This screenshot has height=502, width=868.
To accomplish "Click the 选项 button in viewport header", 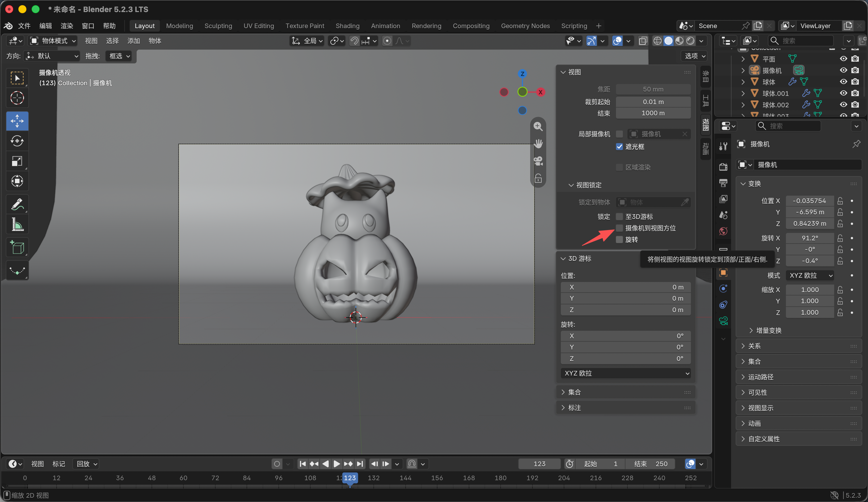I will pos(695,56).
